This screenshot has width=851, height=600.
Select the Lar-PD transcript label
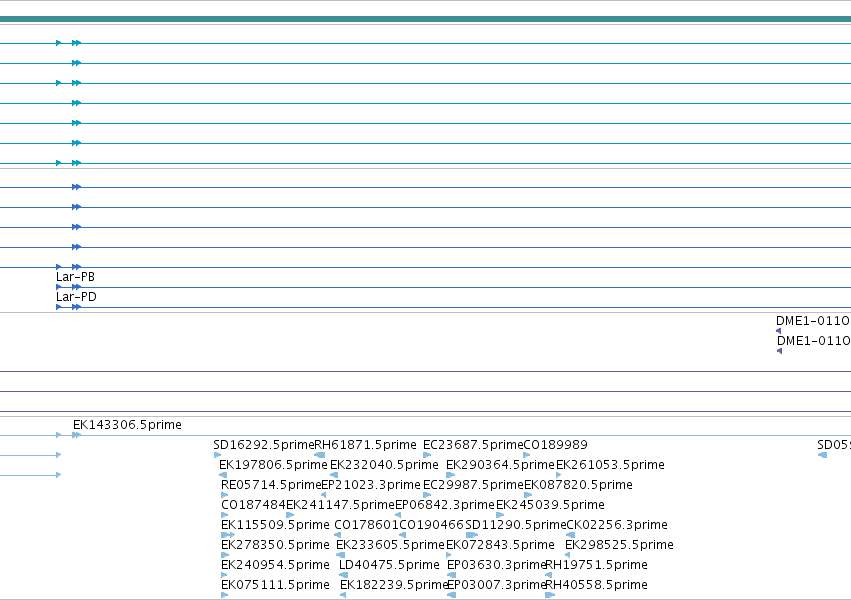[76, 297]
